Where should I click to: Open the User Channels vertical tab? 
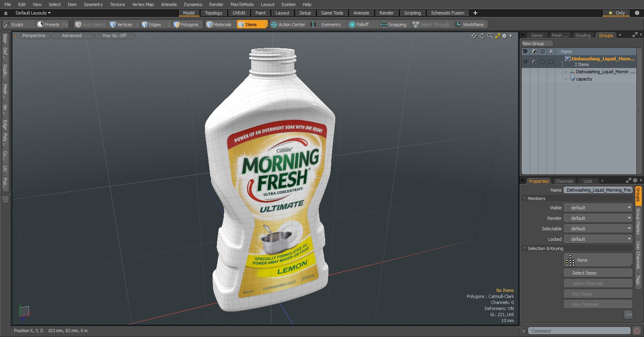click(638, 255)
